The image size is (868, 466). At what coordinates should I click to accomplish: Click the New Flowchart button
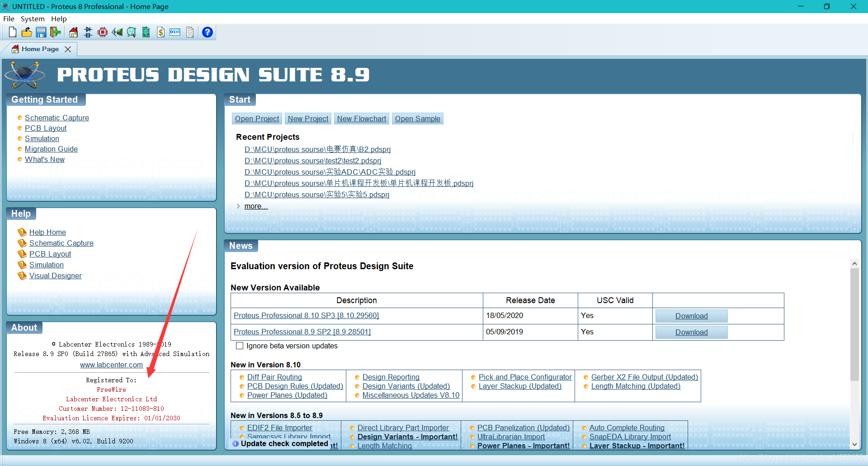click(x=362, y=119)
